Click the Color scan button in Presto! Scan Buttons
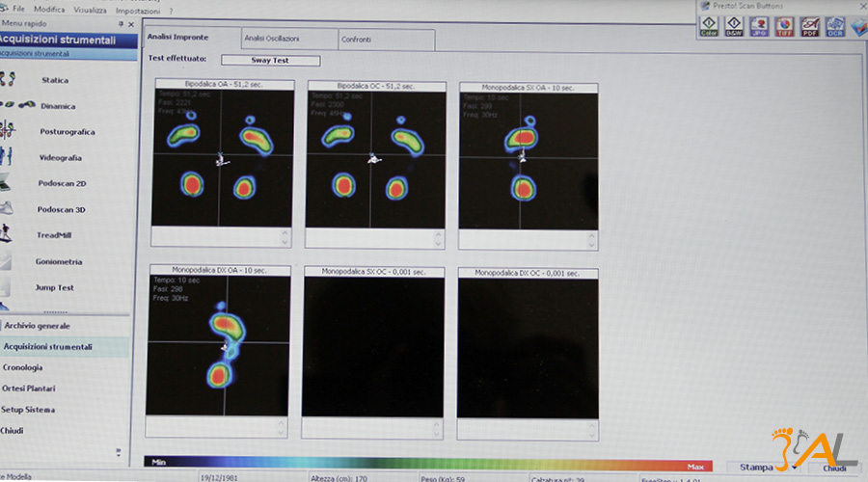The width and height of the screenshot is (868, 482). [709, 25]
